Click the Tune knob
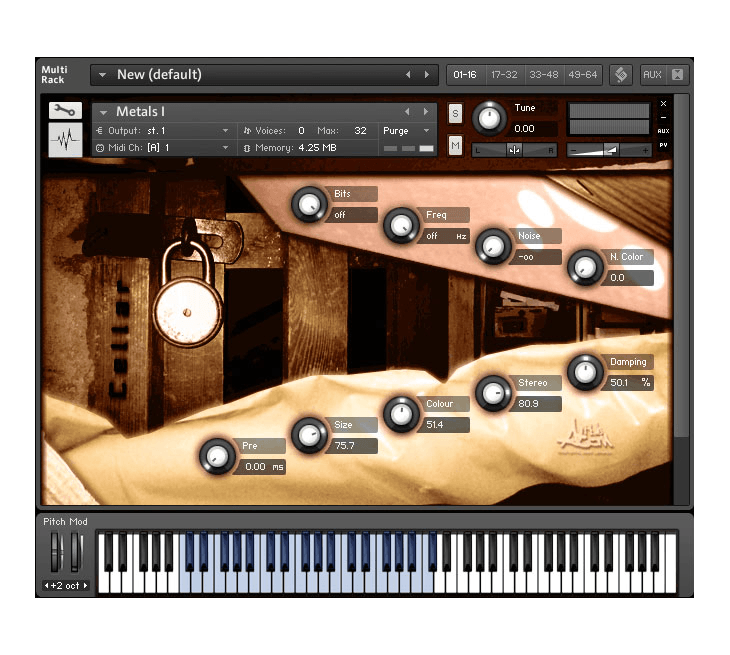Viewport: 730px width, 655px height. point(489,118)
